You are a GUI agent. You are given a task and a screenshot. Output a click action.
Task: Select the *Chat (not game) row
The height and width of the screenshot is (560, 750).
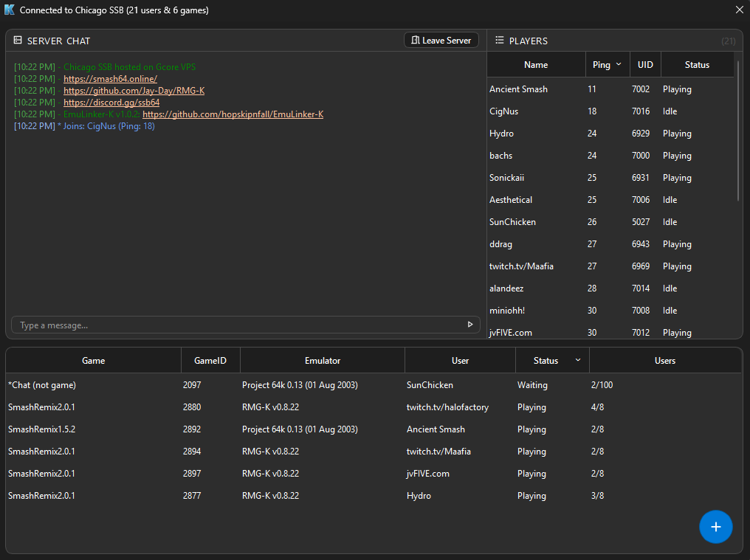374,385
